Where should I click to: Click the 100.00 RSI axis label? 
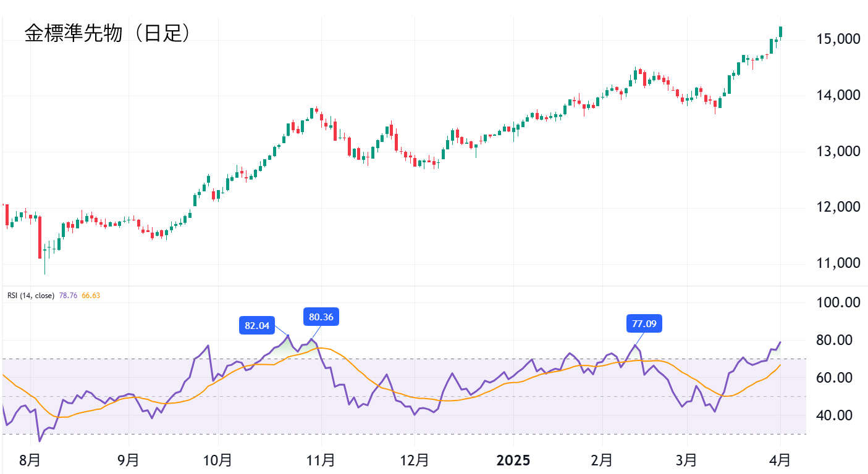(x=835, y=302)
